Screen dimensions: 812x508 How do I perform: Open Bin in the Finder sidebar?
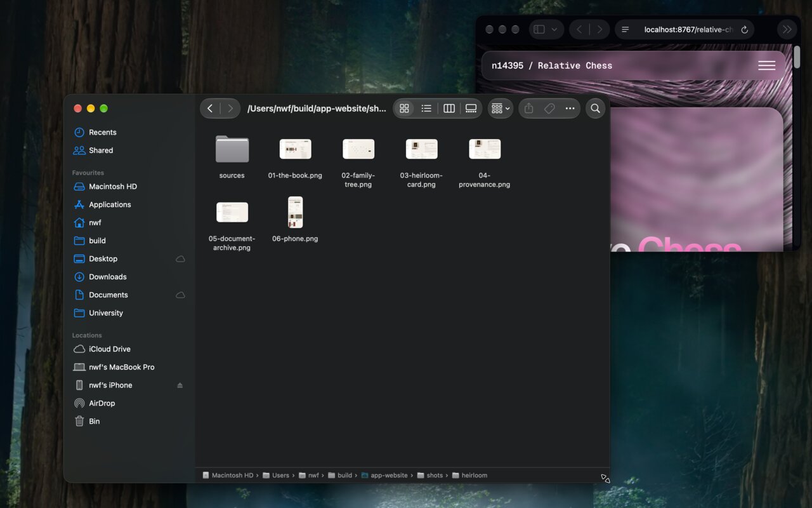click(x=129, y=422)
